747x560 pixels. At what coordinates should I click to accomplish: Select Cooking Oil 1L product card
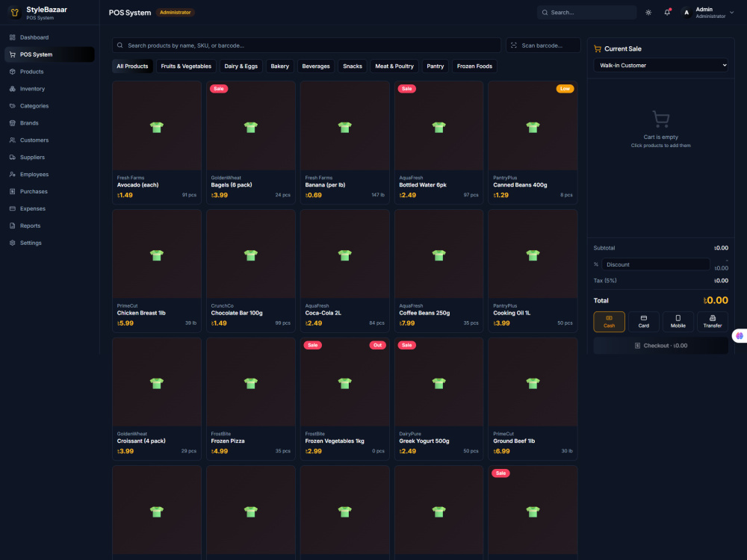point(533,270)
